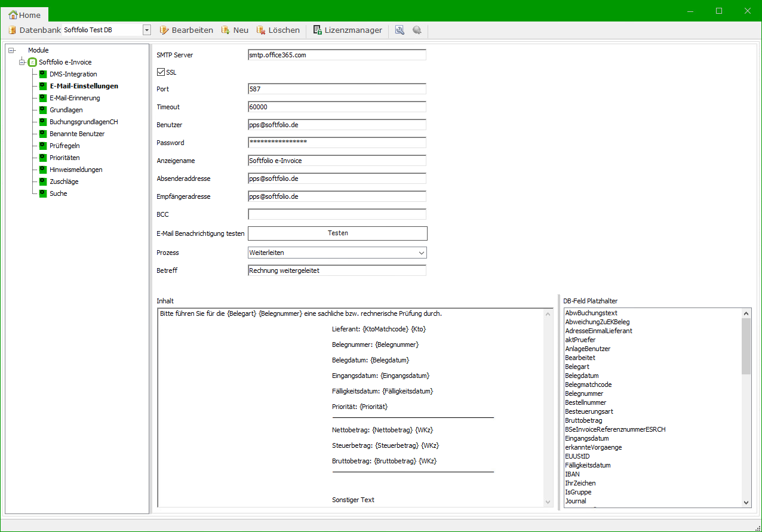Select EUUStID in placeholder list
Image resolution: width=762 pixels, height=532 pixels.
[577, 456]
